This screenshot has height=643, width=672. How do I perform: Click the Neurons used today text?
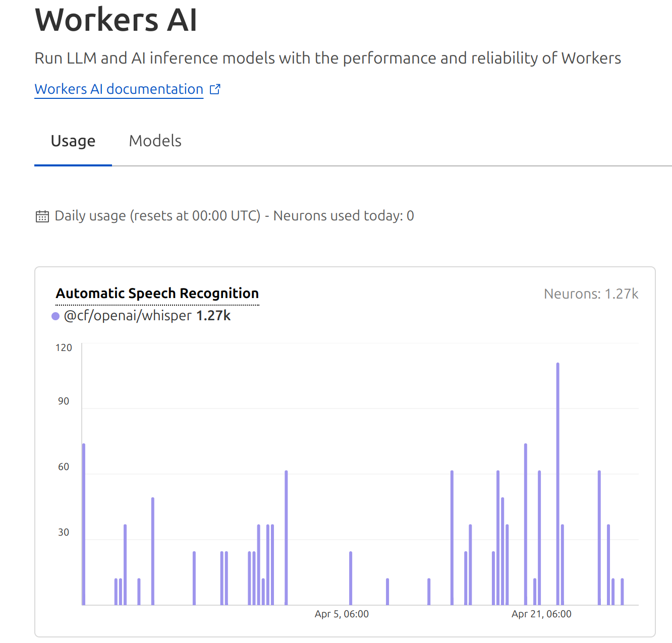point(343,216)
